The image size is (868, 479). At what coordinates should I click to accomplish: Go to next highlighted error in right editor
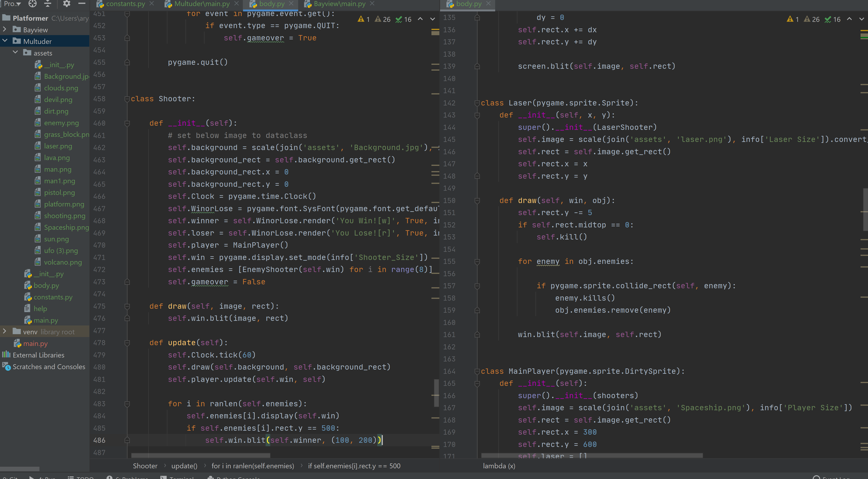point(861,19)
